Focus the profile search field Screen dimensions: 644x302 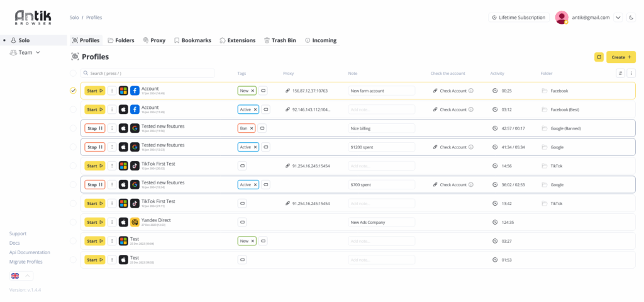(x=147, y=73)
